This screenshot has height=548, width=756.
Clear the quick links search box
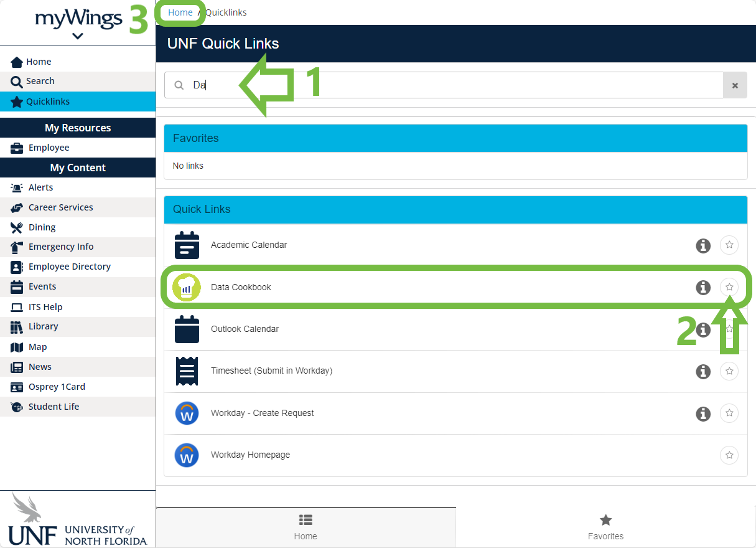(x=735, y=85)
